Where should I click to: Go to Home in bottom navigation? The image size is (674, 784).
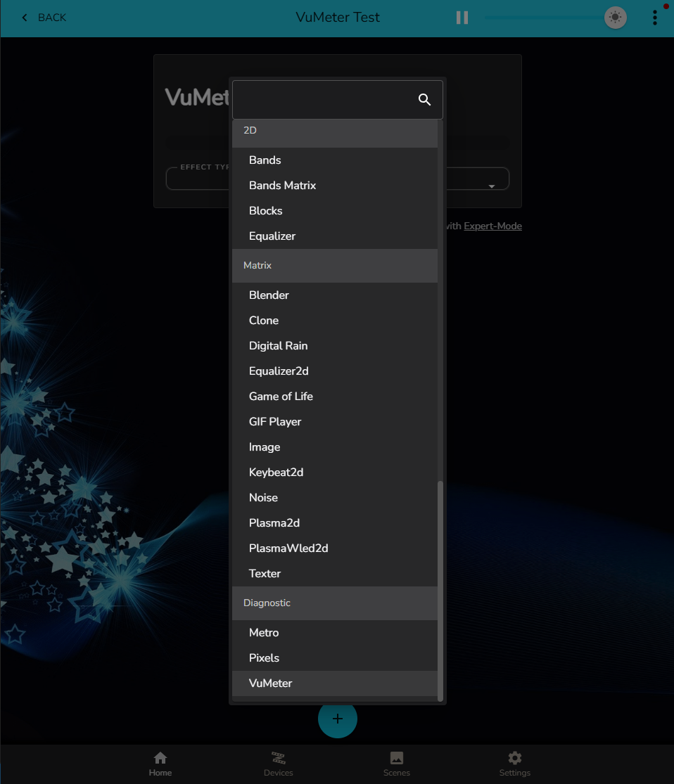pos(160,764)
